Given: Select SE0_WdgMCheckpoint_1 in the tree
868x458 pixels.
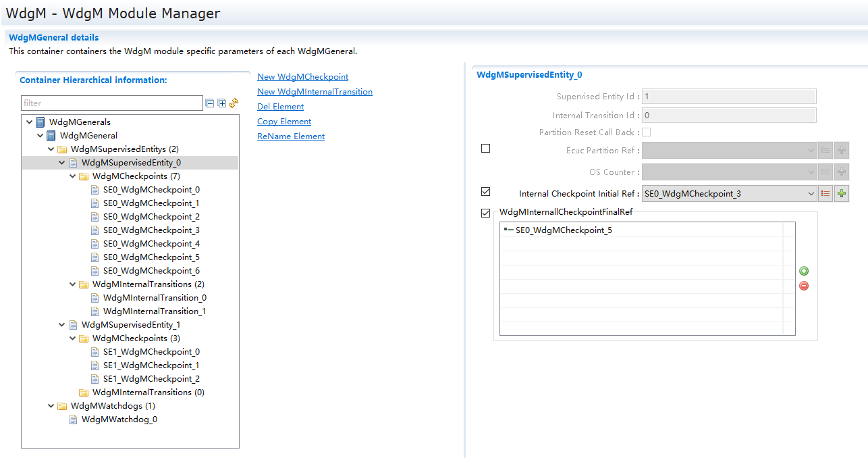Looking at the screenshot, I should click(x=151, y=203).
